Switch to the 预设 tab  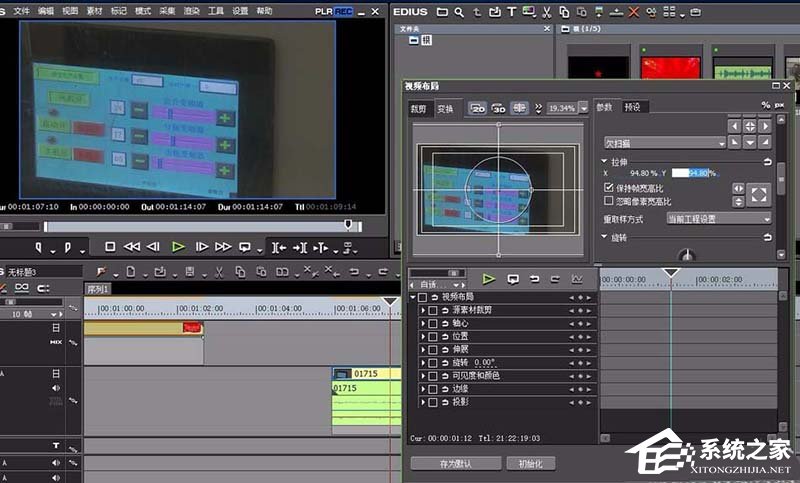[x=632, y=107]
